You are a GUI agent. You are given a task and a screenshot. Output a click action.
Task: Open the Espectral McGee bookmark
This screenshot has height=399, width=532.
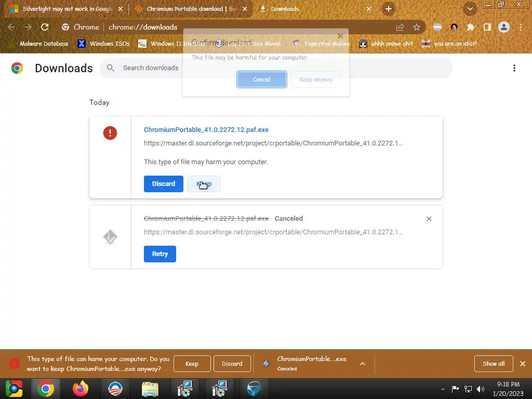coord(322,44)
